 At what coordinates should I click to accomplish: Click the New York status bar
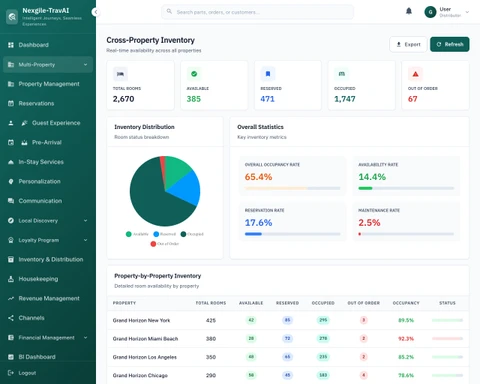click(447, 320)
